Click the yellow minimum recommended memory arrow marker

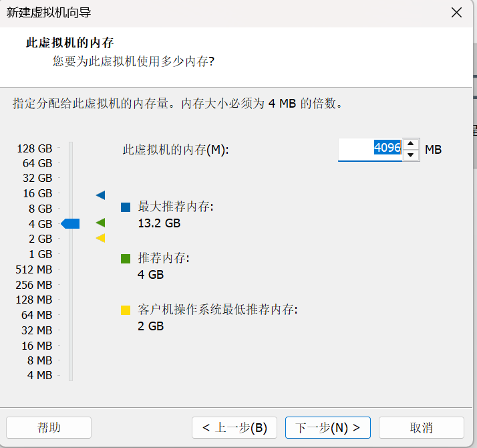coord(101,238)
